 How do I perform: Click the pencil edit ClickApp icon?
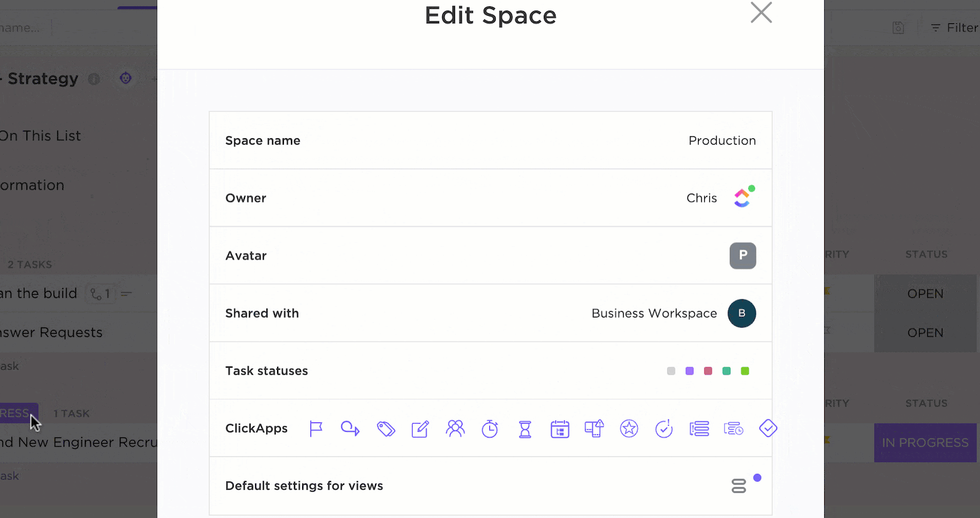[x=420, y=429]
